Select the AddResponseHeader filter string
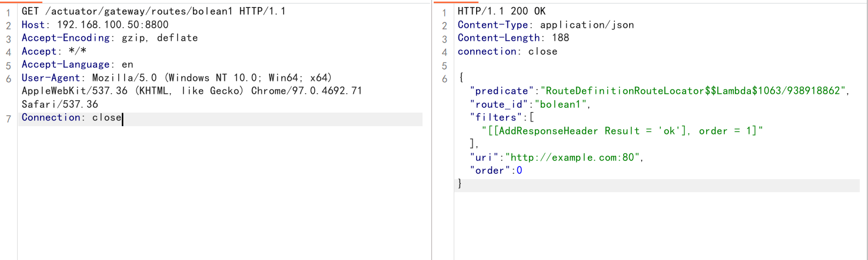The height and width of the screenshot is (260, 868). pyautogui.click(x=622, y=131)
